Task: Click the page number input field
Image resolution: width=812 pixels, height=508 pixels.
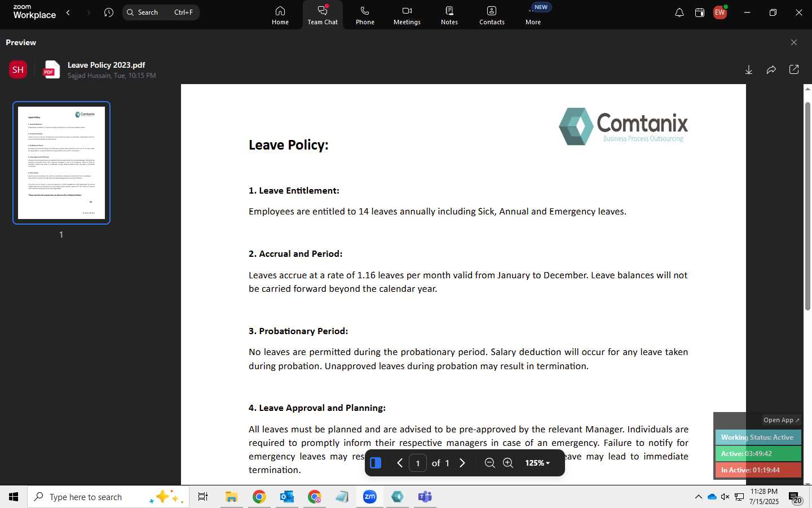Action: click(418, 463)
